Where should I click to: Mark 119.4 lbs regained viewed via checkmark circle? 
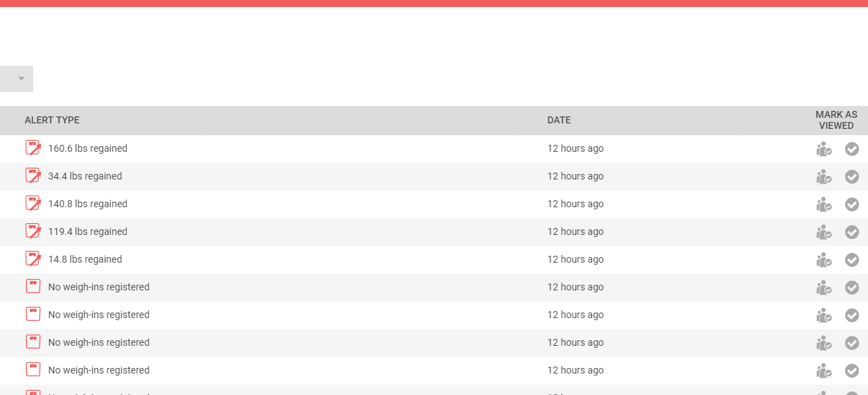(x=852, y=232)
